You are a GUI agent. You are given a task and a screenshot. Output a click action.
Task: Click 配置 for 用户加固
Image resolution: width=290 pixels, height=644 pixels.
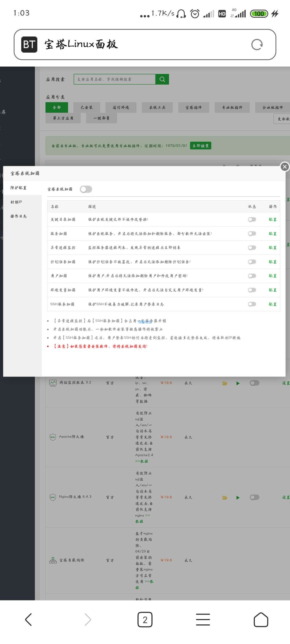tap(273, 276)
